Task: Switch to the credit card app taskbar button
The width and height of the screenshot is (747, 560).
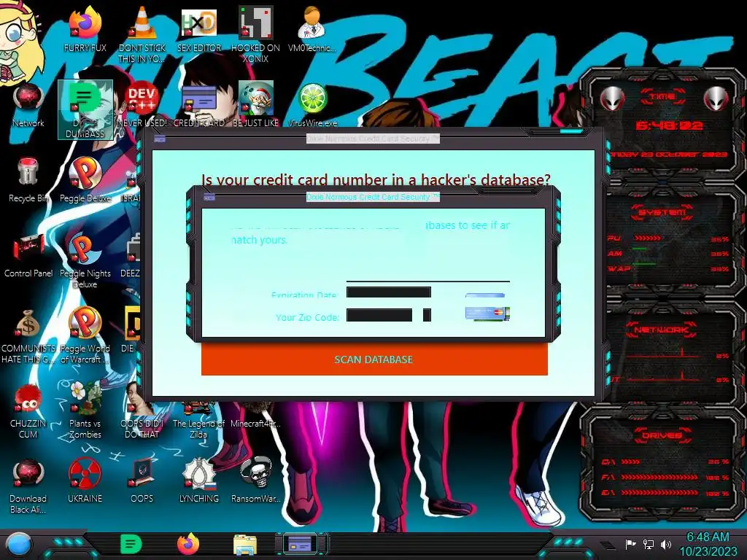Action: tap(301, 544)
